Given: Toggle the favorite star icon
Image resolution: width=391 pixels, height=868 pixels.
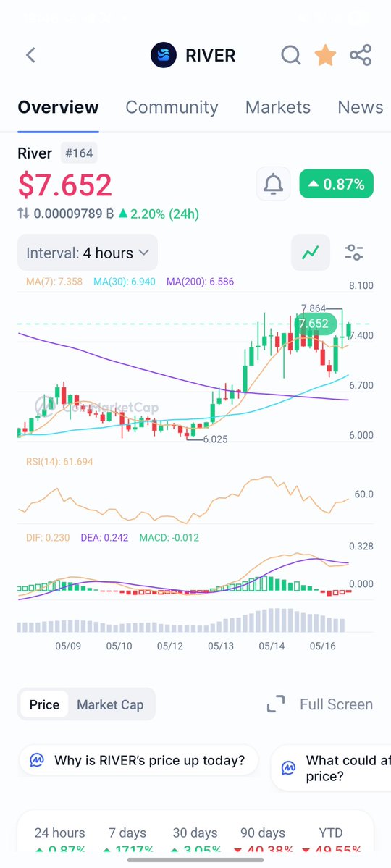Looking at the screenshot, I should 325,55.
